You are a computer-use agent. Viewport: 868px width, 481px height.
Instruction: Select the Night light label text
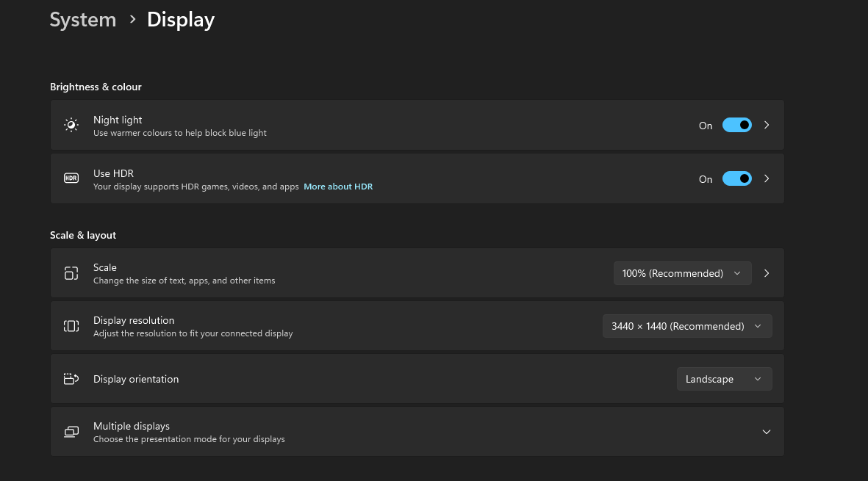(x=118, y=120)
